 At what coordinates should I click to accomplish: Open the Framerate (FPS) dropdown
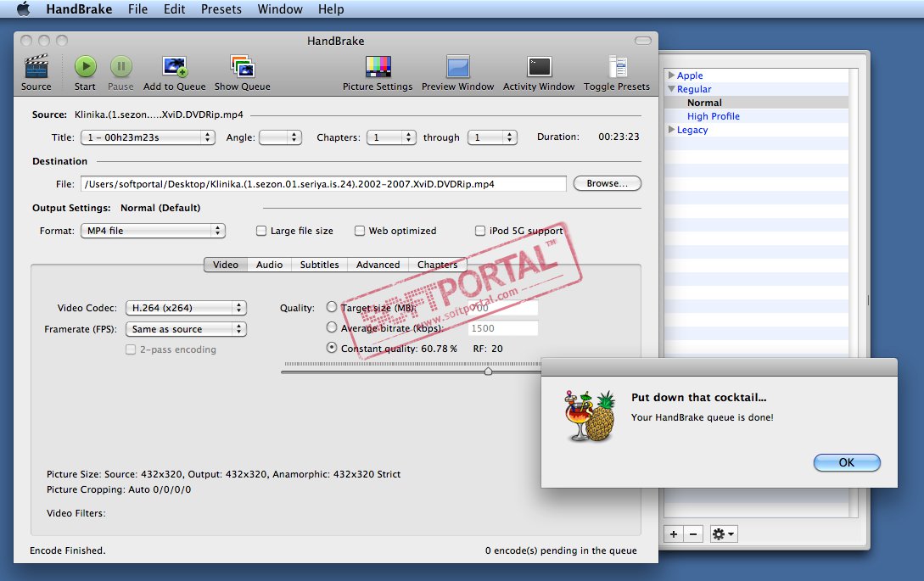(186, 329)
